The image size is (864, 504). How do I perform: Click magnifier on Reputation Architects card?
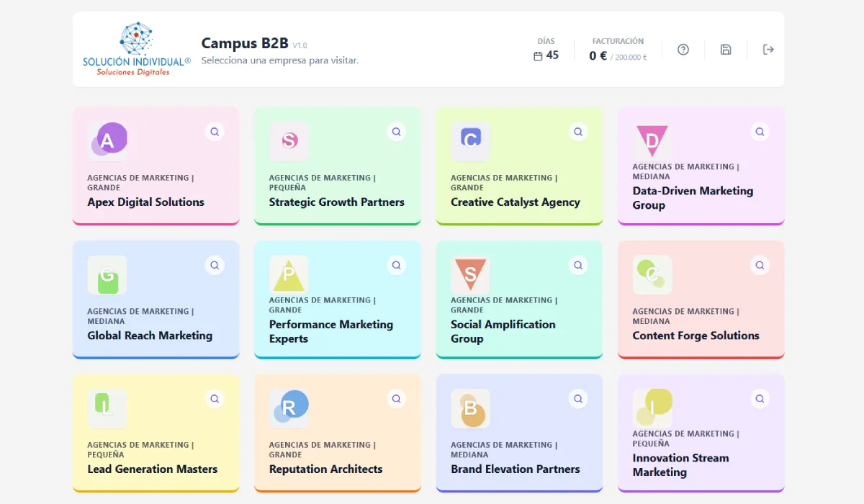point(396,398)
